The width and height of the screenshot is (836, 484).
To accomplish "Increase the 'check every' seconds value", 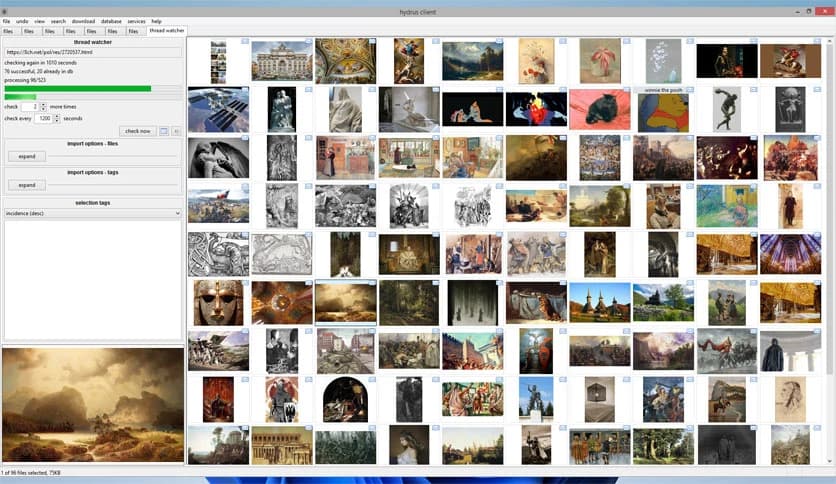I will (57, 116).
